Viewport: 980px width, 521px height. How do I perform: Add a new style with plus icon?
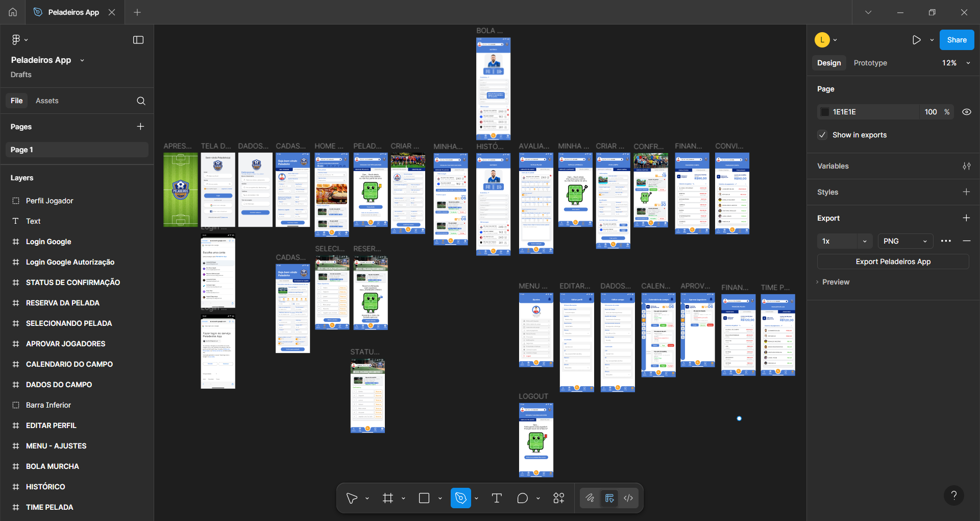point(966,192)
